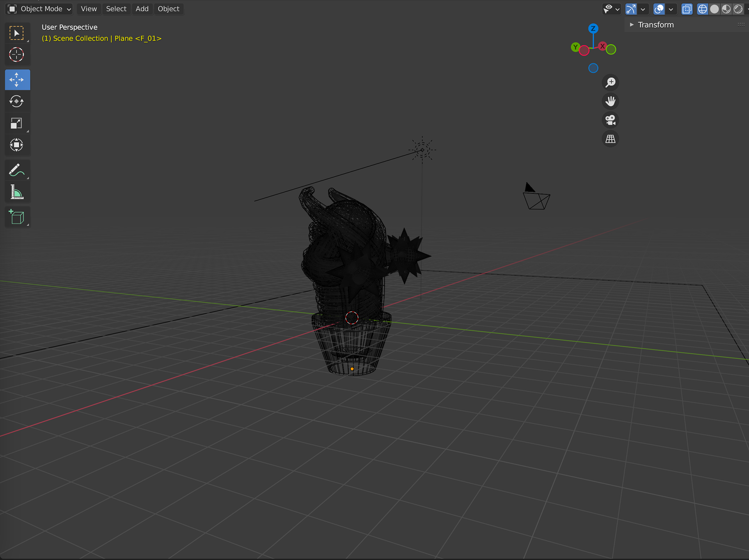
Task: Switch to Wireframe viewport shading
Action: click(702, 9)
